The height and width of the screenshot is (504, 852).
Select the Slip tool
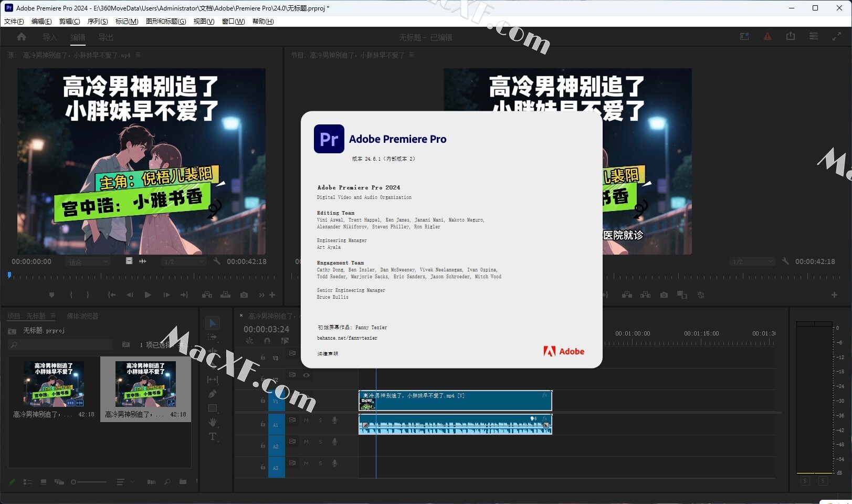point(213,380)
